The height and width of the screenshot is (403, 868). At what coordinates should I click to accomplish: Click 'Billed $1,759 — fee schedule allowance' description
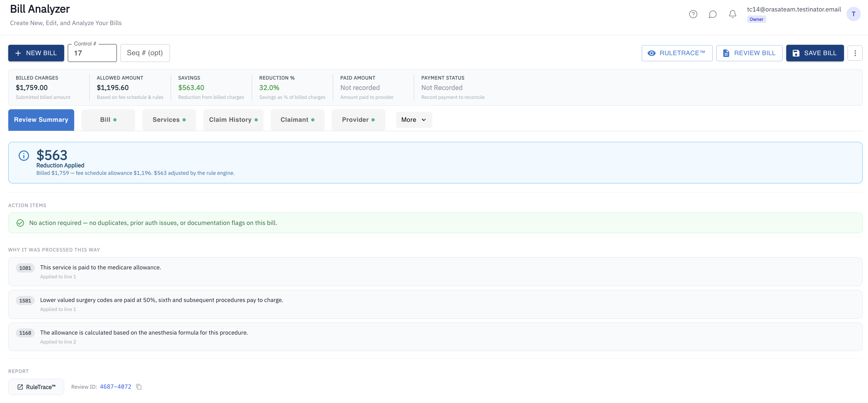coord(135,173)
